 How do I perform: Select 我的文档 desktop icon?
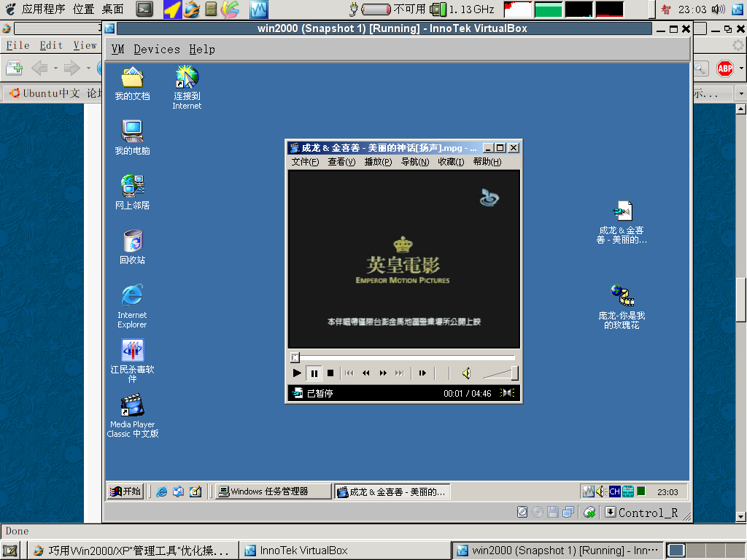click(x=133, y=84)
